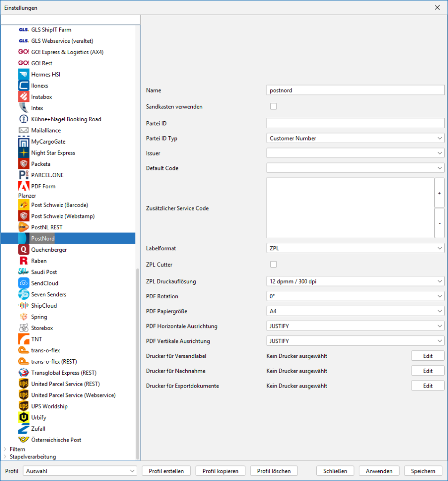
Task: Click the Quehenberger Q icon
Action: pos(24,250)
